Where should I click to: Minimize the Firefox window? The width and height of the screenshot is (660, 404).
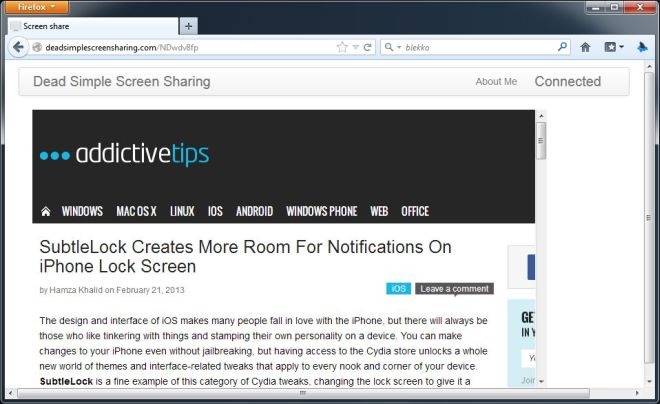tap(595, 7)
